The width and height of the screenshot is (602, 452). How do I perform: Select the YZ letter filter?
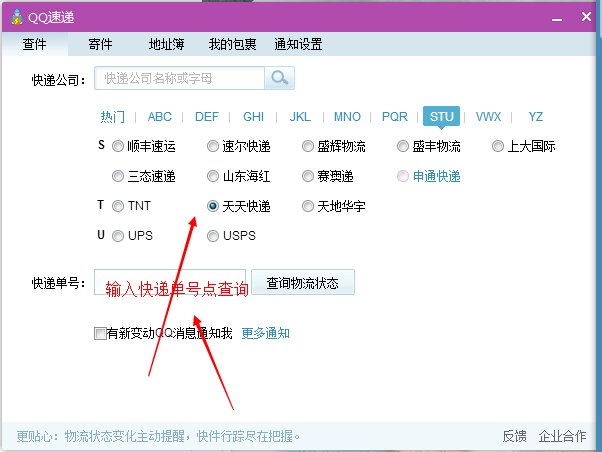pos(536,116)
